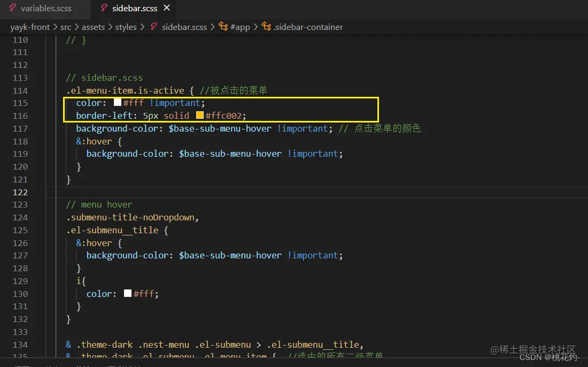Screen dimensions: 588x367
Task: Click .submenu-title-noDropdown selector
Action: 130,217
